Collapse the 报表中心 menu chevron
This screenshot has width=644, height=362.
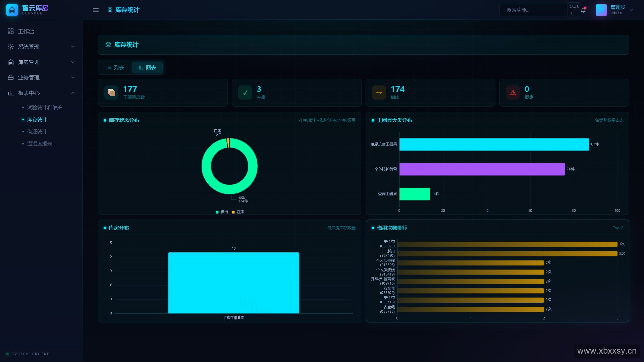(73, 93)
